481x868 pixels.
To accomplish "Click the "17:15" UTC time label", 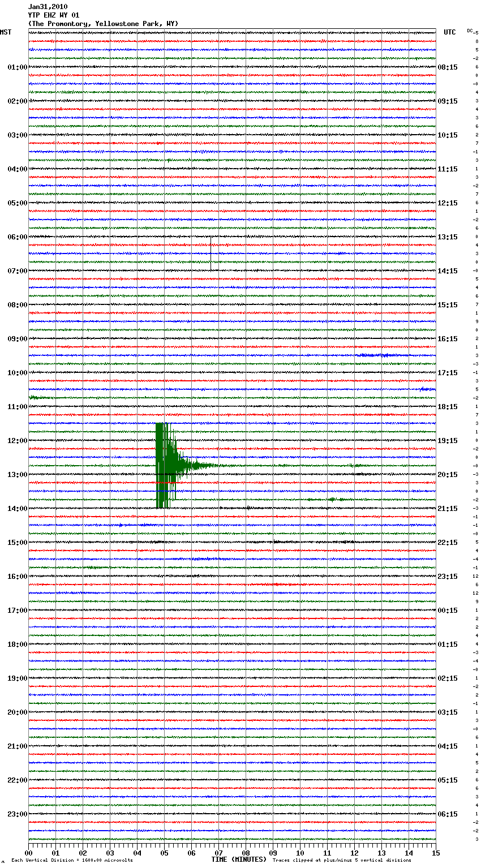I will (448, 373).
